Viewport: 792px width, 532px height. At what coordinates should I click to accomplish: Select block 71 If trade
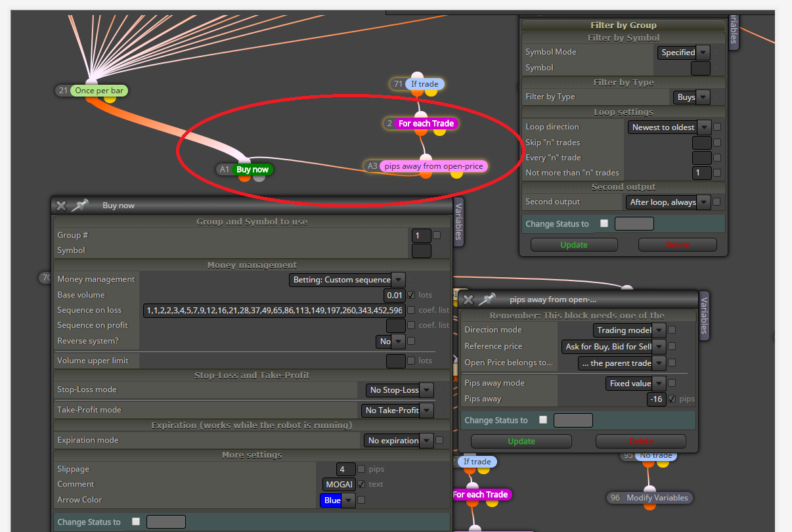[425, 84]
